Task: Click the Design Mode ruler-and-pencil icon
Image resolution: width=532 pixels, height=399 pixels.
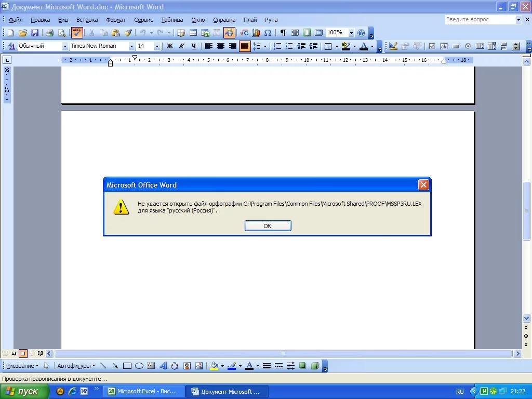Action: coord(393,46)
